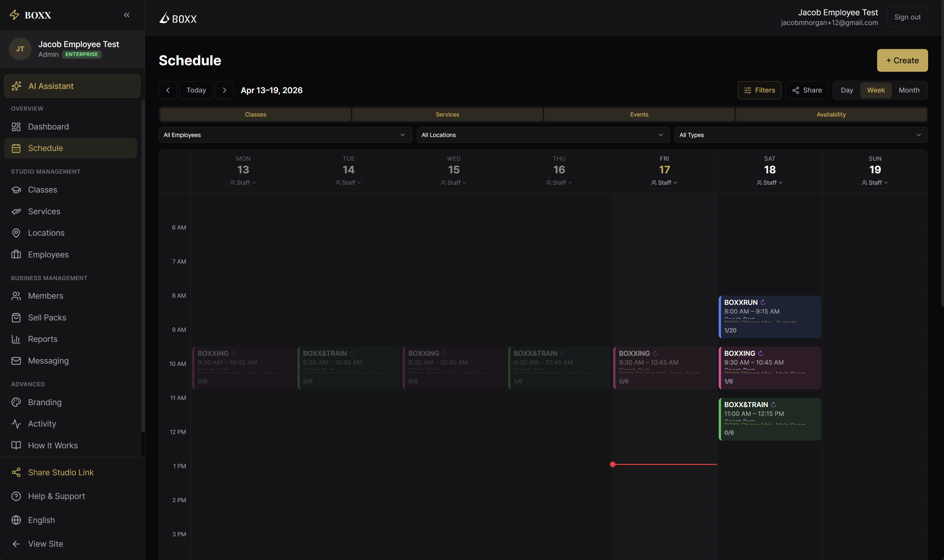Switch calendar to Week view
The height and width of the screenshot is (560, 944).
click(x=876, y=90)
